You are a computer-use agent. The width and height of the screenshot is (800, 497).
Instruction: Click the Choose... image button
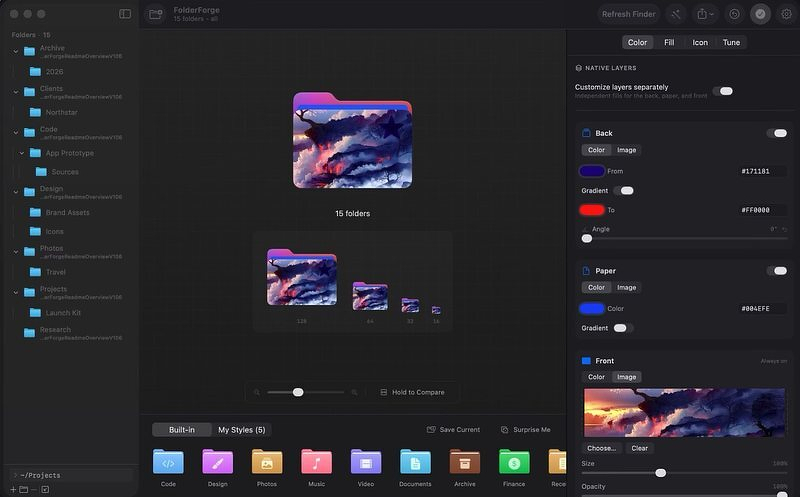click(602, 448)
